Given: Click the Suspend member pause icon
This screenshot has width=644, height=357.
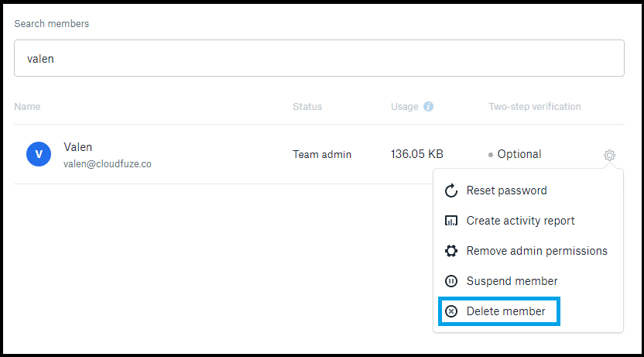Looking at the screenshot, I should [x=451, y=281].
